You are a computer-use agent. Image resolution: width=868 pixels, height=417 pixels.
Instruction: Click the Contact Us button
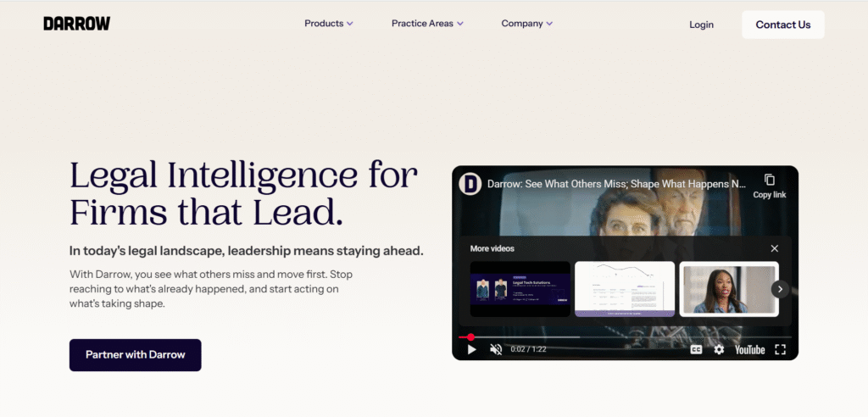pos(782,25)
